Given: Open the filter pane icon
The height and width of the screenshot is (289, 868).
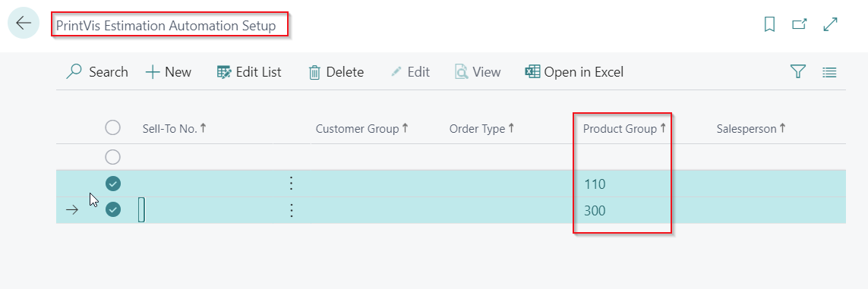Looking at the screenshot, I should click(797, 72).
